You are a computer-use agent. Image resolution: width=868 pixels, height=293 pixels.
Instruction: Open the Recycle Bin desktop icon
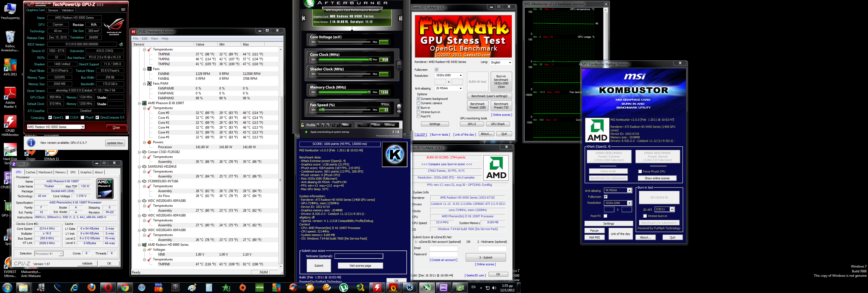pyautogui.click(x=10, y=41)
